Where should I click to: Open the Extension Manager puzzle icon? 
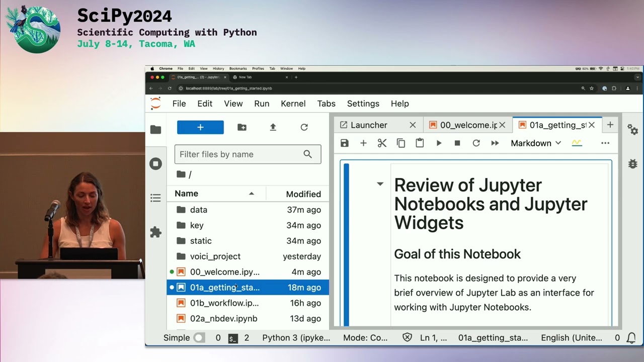(155, 232)
